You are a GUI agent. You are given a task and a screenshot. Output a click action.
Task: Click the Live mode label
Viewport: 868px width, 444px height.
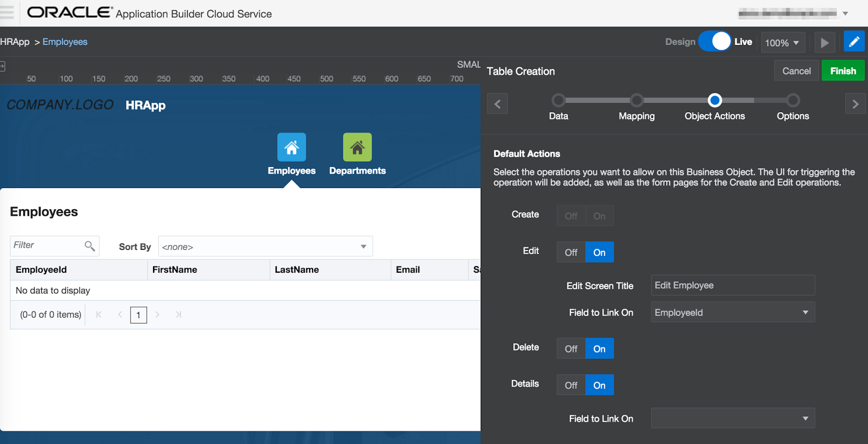[743, 42]
